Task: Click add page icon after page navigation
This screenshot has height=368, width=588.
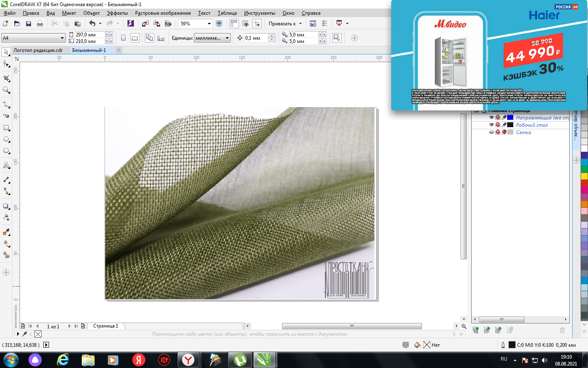Action: (x=83, y=326)
